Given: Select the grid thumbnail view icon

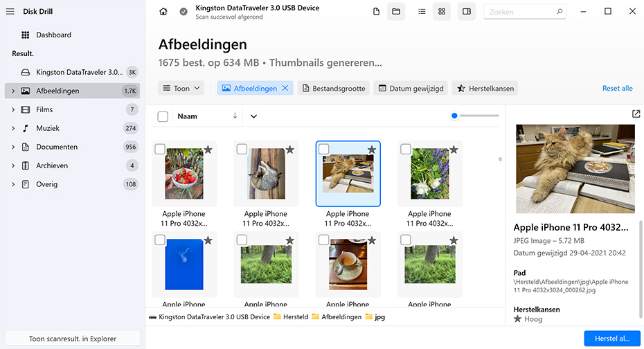Looking at the screenshot, I should tap(441, 12).
